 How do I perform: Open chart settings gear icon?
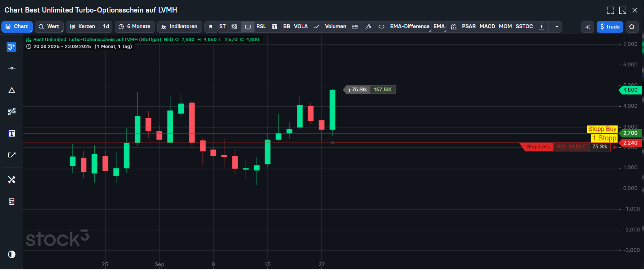632,27
